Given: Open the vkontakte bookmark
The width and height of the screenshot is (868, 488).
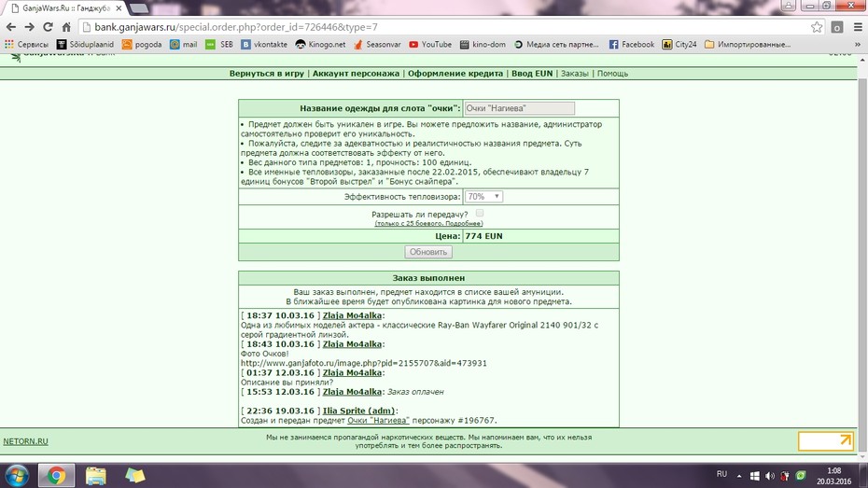Looking at the screenshot, I should pos(264,44).
